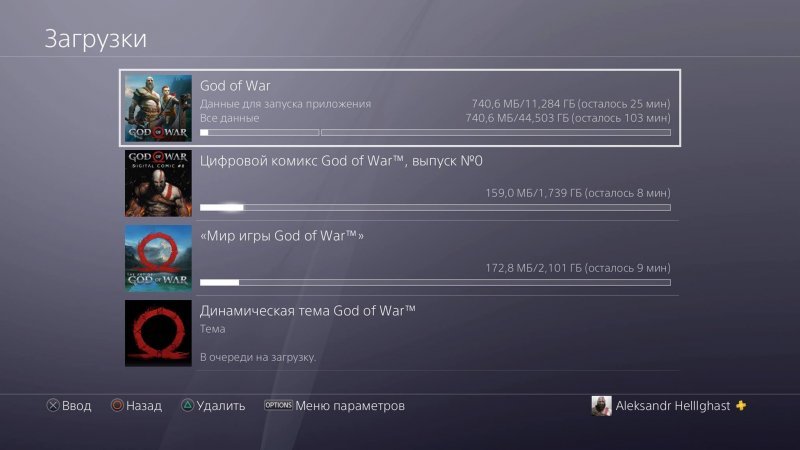The width and height of the screenshot is (800, 450).
Task: Click the digital comic download progress bar
Action: point(435,208)
